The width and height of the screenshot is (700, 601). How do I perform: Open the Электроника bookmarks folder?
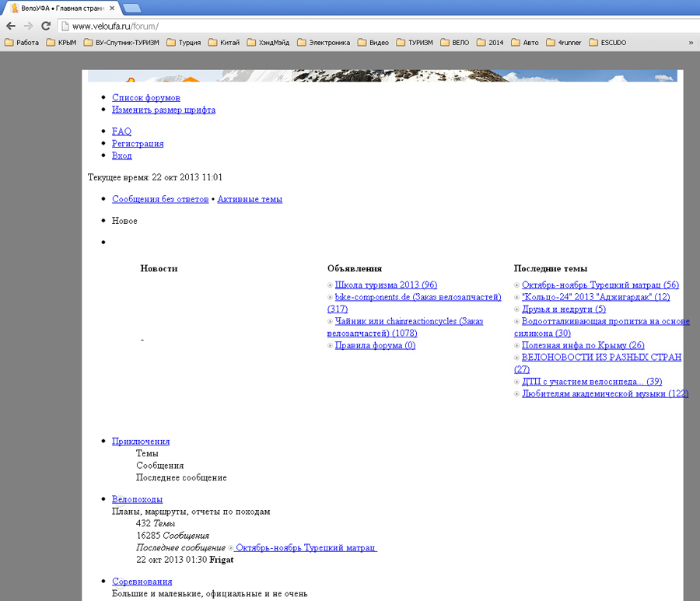coord(324,43)
